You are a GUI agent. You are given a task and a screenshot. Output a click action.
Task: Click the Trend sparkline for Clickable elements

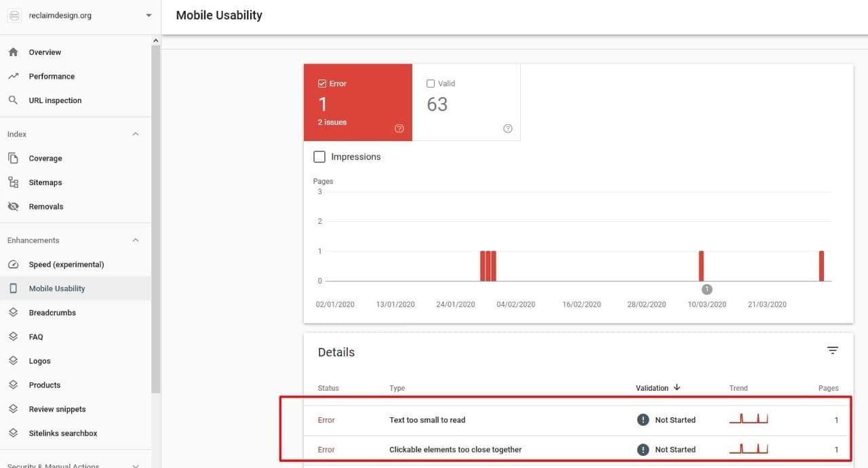[749, 448]
